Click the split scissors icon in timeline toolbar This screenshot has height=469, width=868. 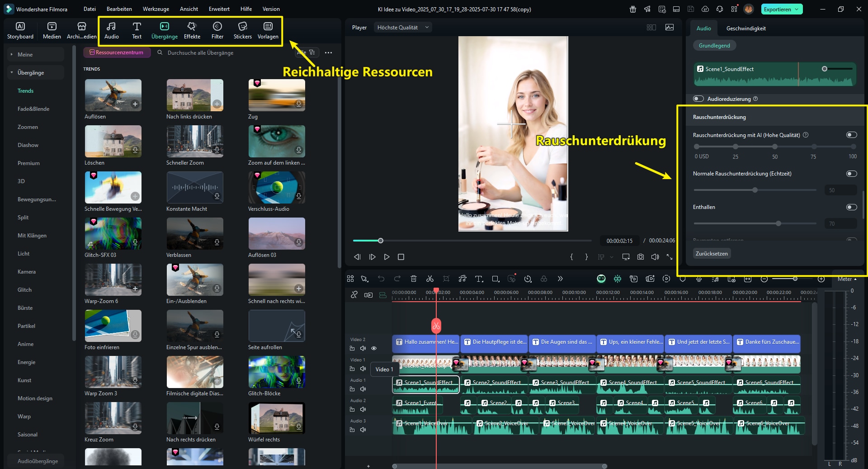pos(429,279)
